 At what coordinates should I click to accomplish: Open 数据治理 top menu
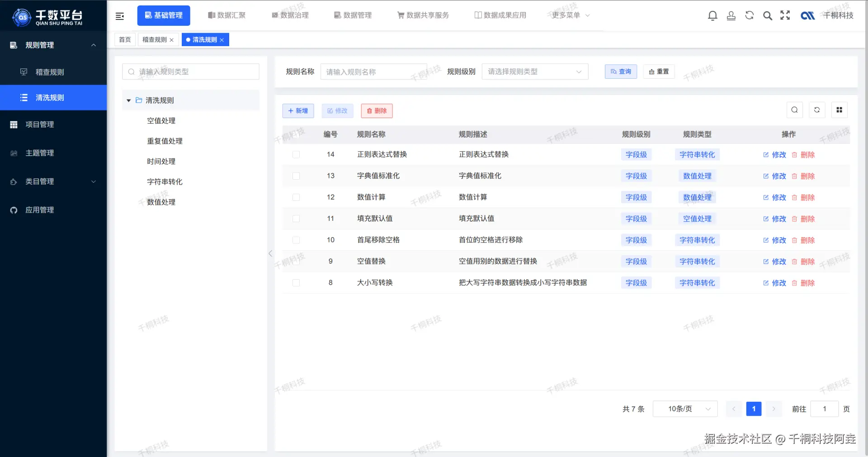290,15
